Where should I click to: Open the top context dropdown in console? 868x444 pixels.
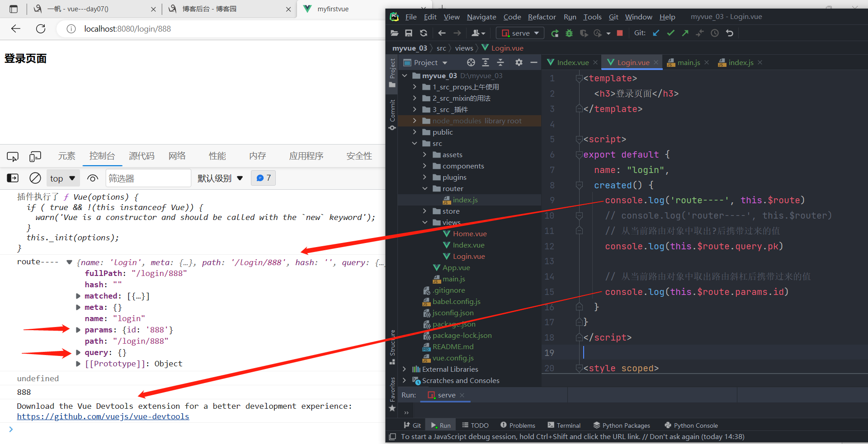62,178
